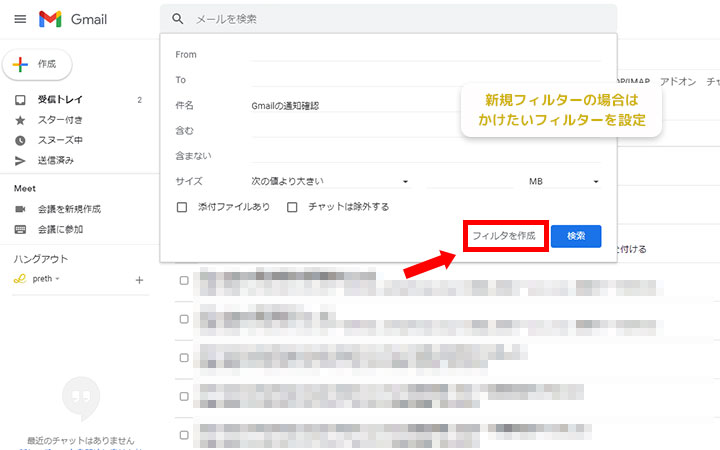Click the フィルタを作成 create filter button

tap(504, 236)
